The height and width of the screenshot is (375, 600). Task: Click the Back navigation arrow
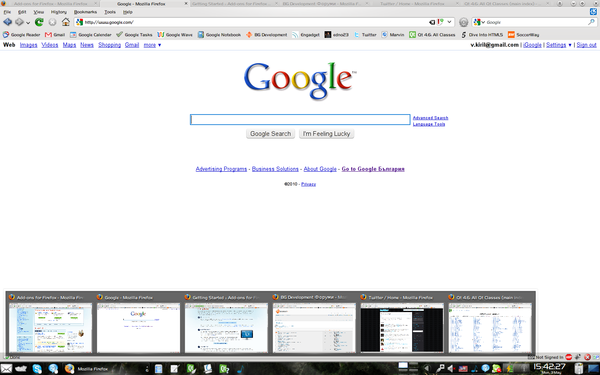7,22
